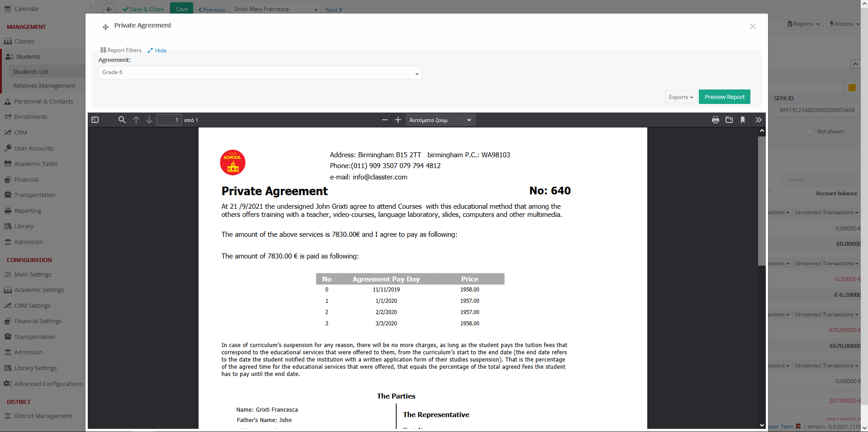The image size is (868, 432).
Task: Click Preview Report button
Action: pyautogui.click(x=725, y=97)
